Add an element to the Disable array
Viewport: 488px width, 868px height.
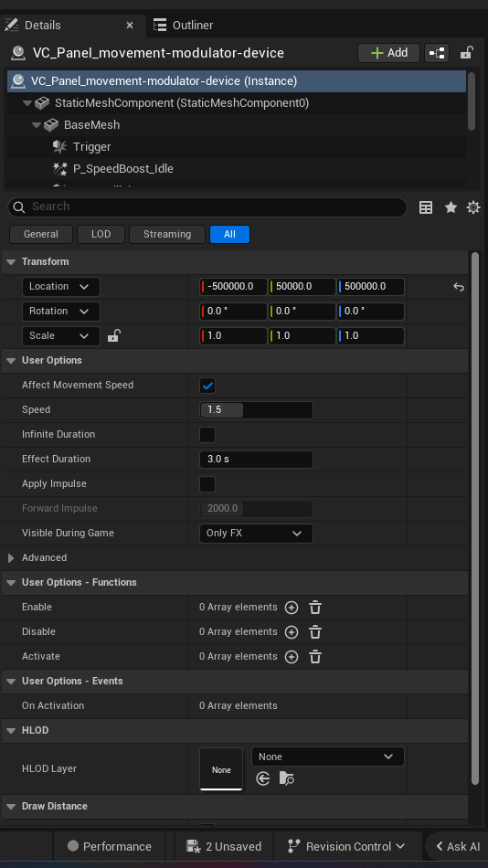click(x=292, y=632)
